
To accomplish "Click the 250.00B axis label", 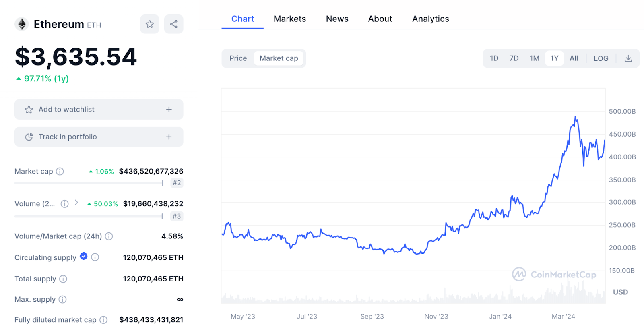I will tap(622, 225).
